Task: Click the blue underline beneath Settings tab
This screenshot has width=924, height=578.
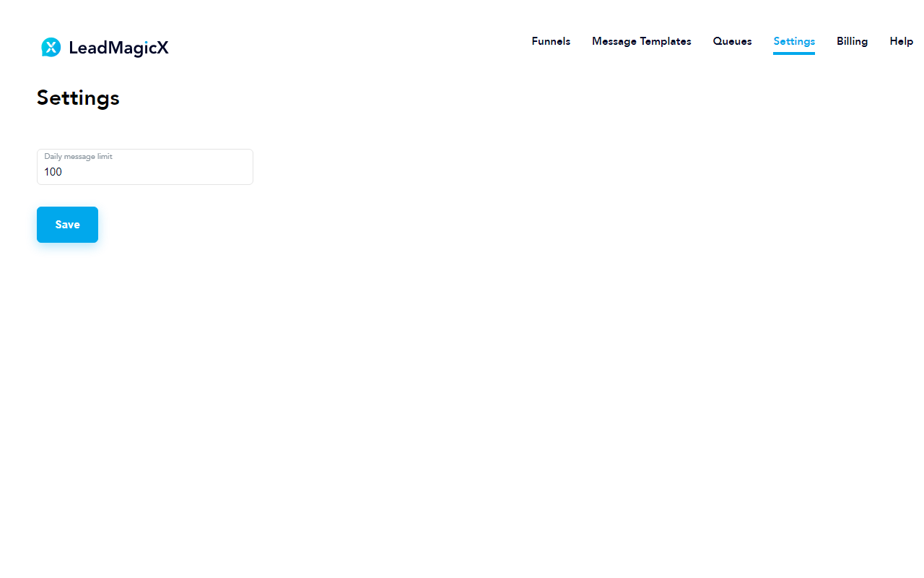Action: coord(793,53)
